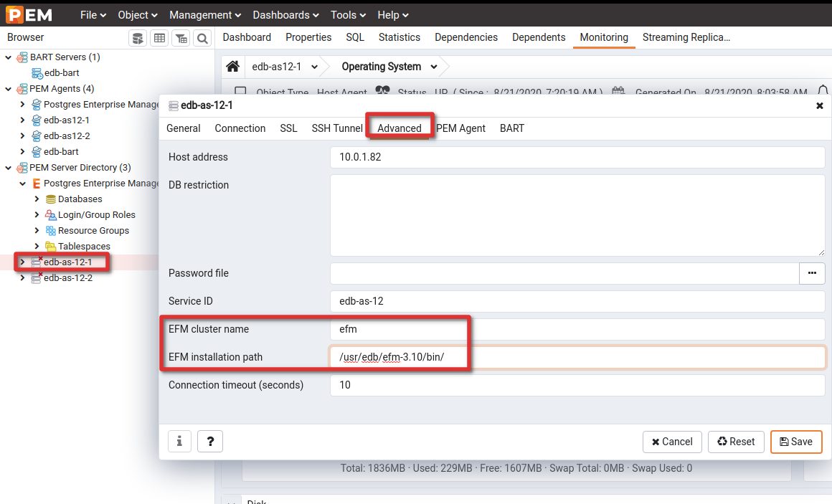Open the Streaming Replication tab

686,37
